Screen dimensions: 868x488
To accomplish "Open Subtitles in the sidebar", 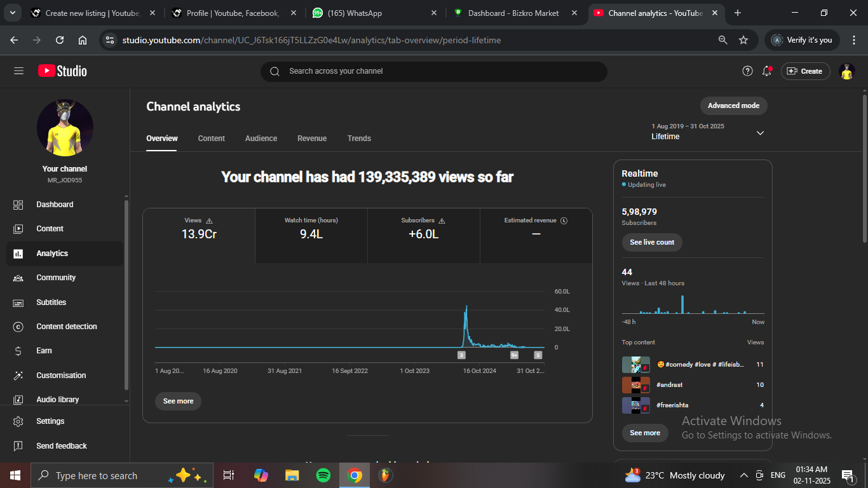I will (x=51, y=302).
